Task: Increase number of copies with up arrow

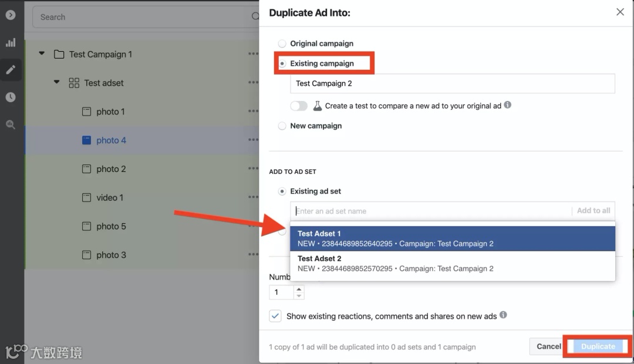Action: [299, 289]
